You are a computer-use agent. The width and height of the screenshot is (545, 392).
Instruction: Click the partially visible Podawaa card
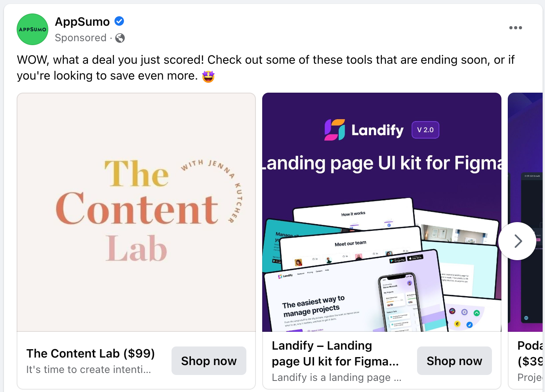(527, 212)
